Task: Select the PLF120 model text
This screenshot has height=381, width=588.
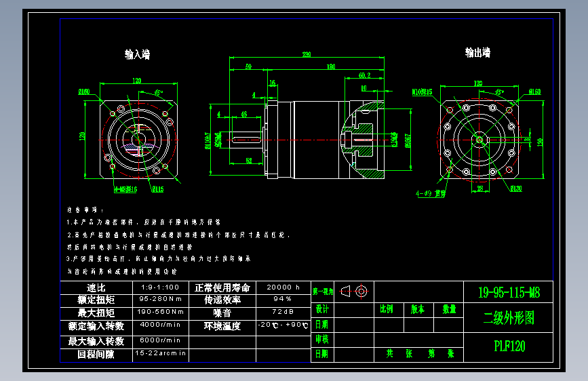Action: click(x=509, y=346)
